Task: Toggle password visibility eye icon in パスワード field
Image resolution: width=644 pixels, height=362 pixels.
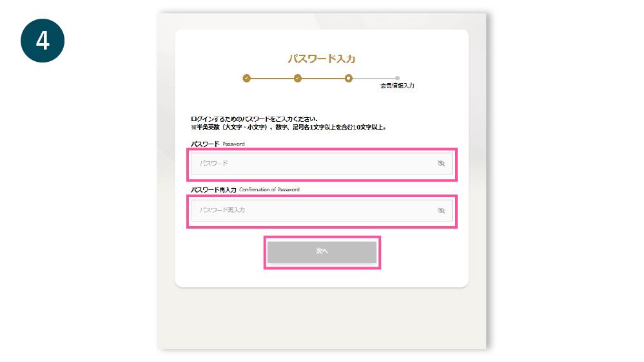Action: point(441,164)
